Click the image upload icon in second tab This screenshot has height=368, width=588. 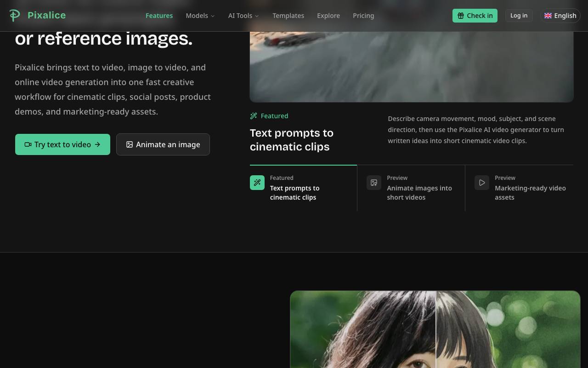click(374, 183)
